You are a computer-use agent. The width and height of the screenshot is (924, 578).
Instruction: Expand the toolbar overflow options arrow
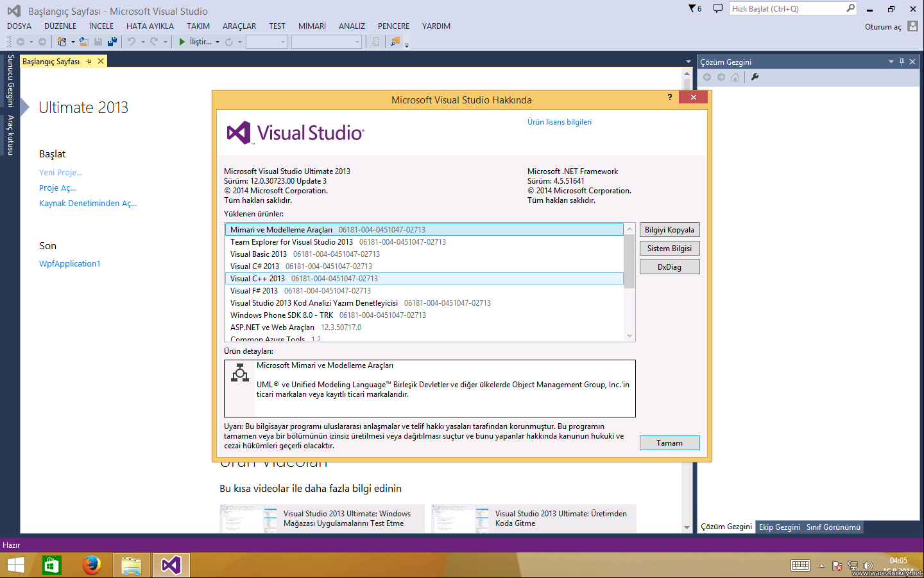(407, 44)
